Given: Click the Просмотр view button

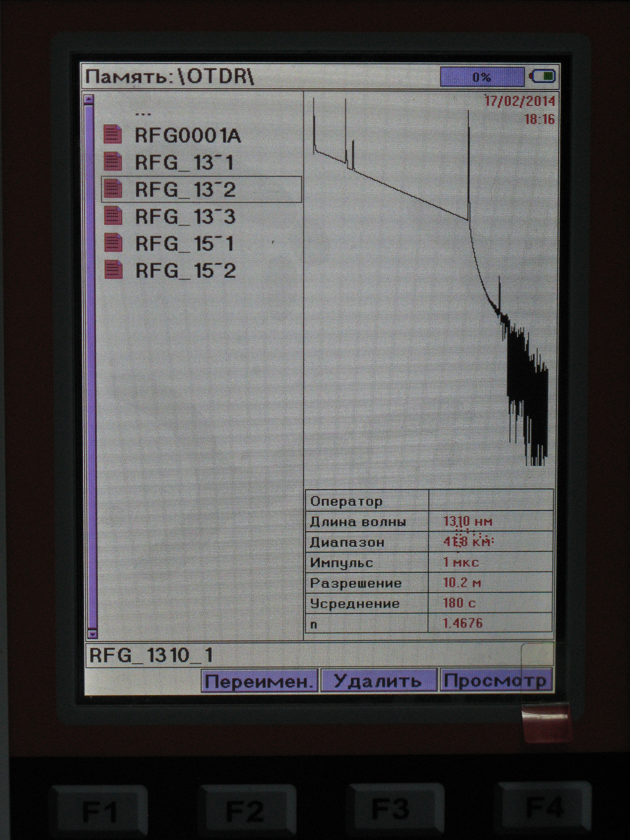Looking at the screenshot, I should click(x=496, y=681).
